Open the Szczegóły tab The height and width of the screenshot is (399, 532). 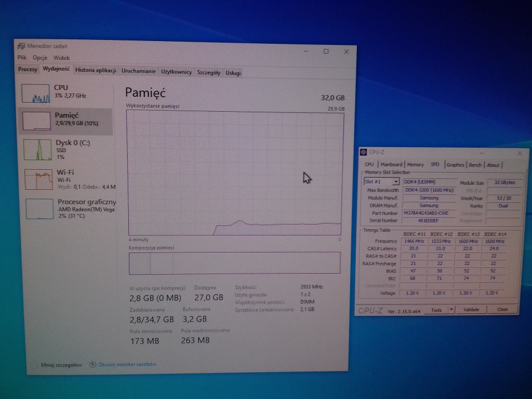209,72
